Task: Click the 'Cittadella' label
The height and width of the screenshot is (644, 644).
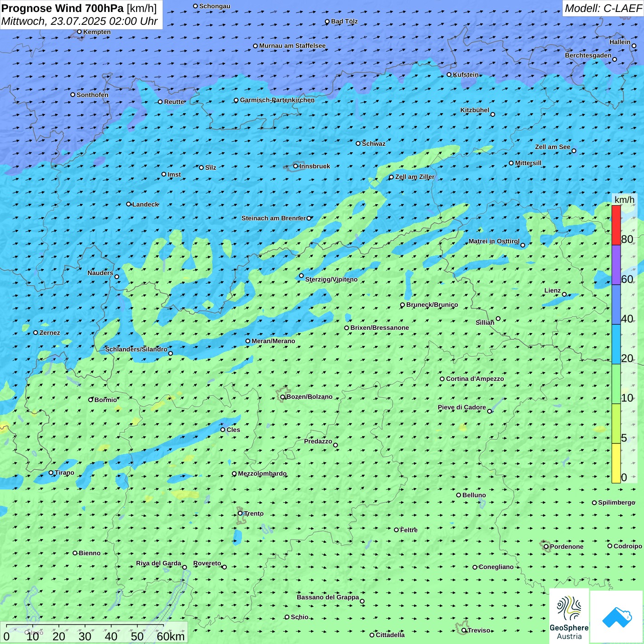Action: click(x=391, y=635)
